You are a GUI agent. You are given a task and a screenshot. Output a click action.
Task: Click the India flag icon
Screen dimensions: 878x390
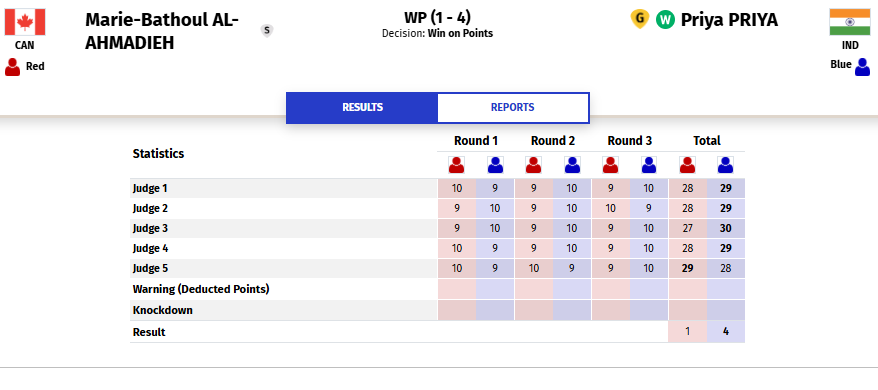[849, 22]
